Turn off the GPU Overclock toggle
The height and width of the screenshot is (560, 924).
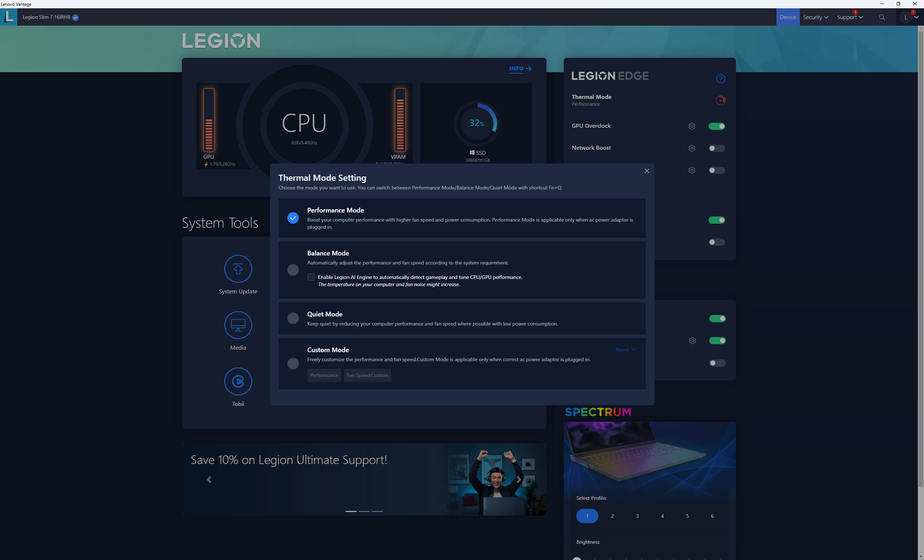[717, 126]
